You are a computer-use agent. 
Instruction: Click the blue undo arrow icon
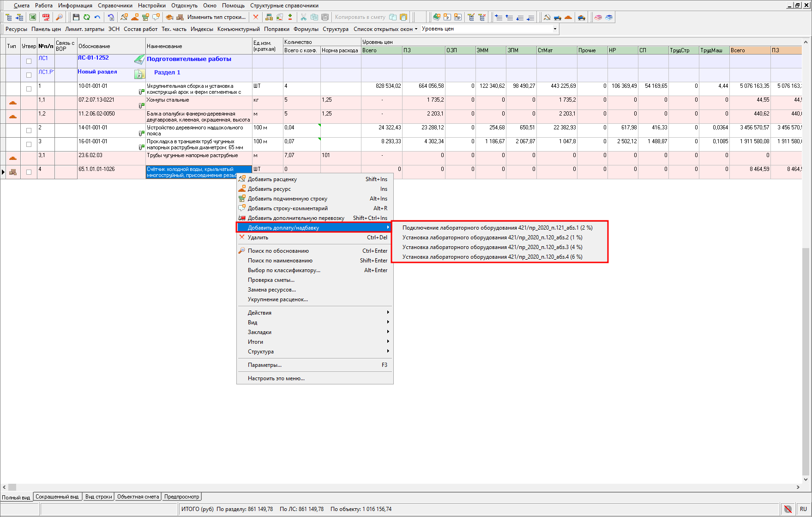tap(97, 17)
